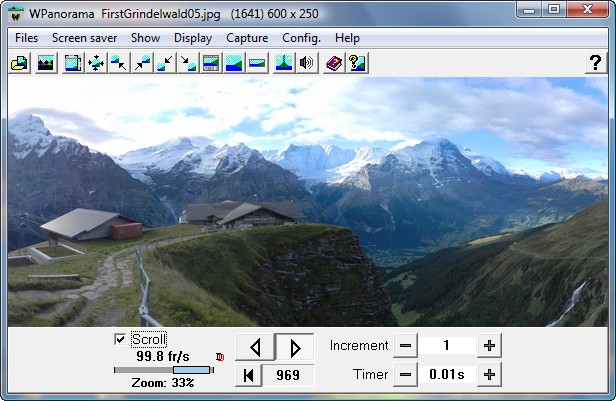Viewport: 616px width, 401px height.
Task: Click the zoom slider bar
Action: [x=163, y=370]
